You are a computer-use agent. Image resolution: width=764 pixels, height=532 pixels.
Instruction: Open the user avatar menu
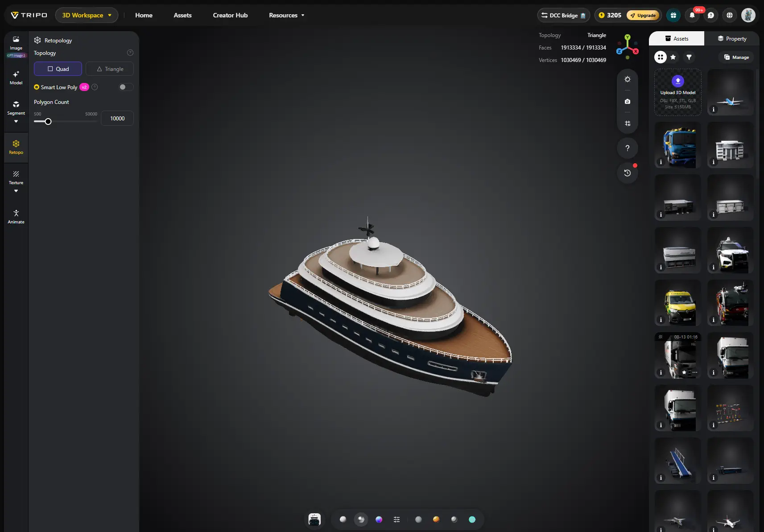click(x=748, y=15)
